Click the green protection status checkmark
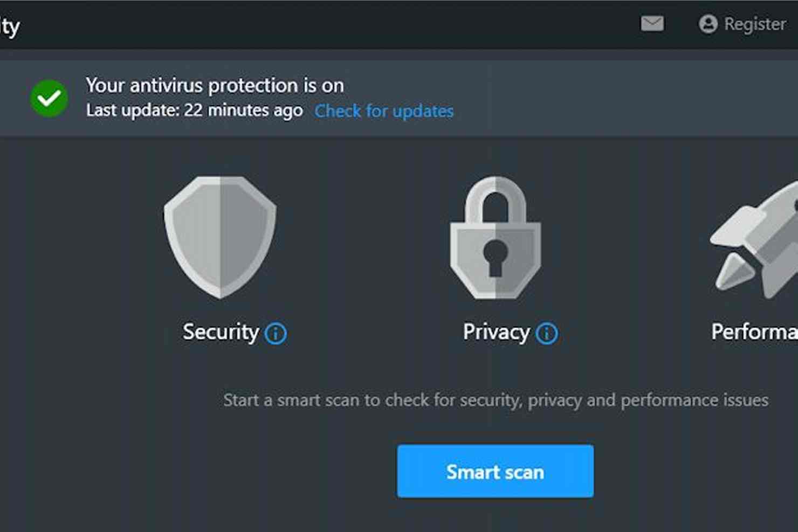798x532 pixels. point(49,98)
